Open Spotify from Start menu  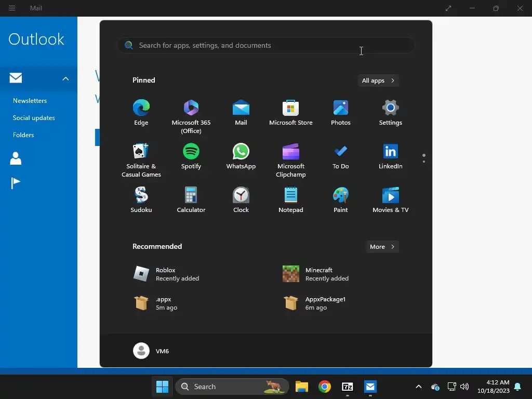[191, 156]
